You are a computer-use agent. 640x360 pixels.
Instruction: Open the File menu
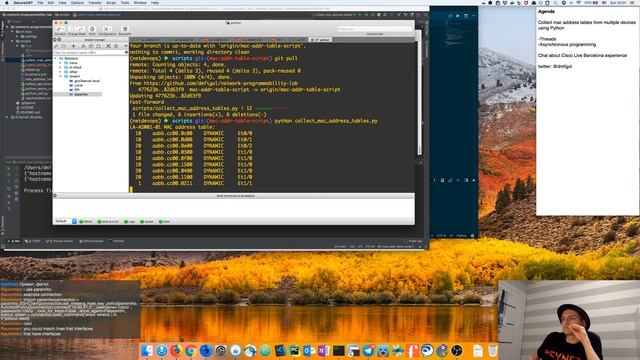pos(40,3)
